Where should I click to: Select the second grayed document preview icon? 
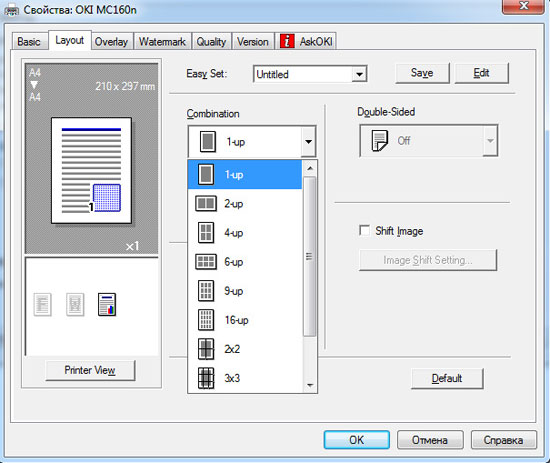coord(75,304)
